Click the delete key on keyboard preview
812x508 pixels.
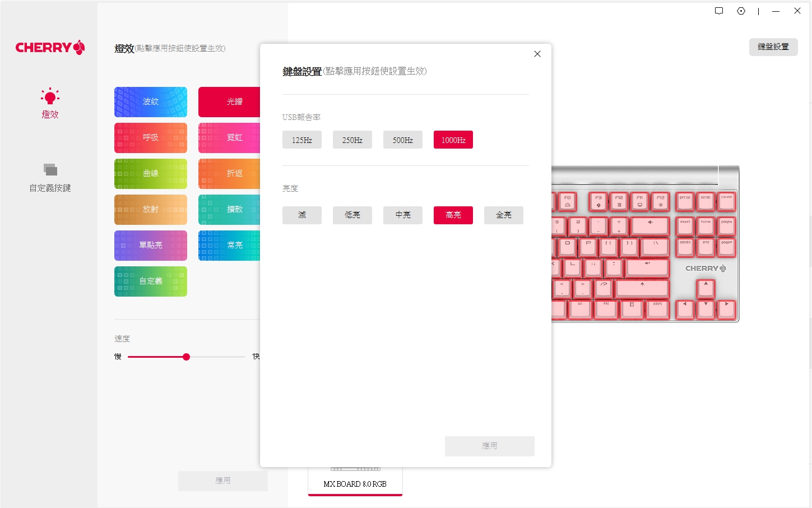[685, 247]
